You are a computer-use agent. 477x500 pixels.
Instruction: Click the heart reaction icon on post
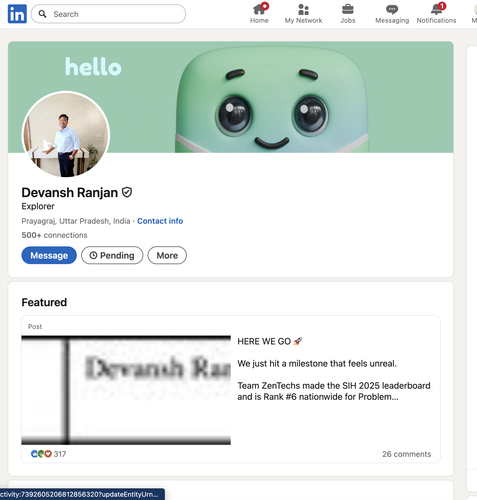click(x=48, y=454)
